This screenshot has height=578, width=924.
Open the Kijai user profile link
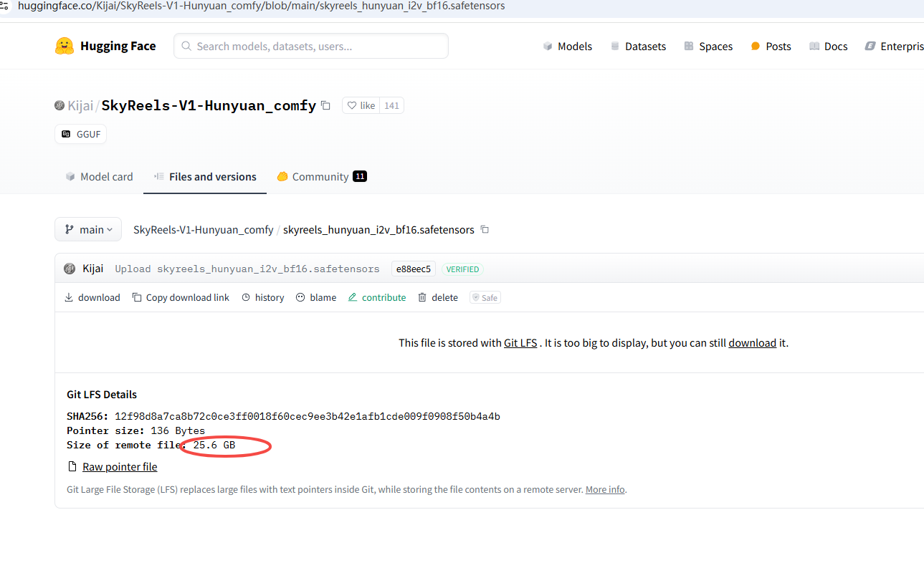tap(80, 105)
